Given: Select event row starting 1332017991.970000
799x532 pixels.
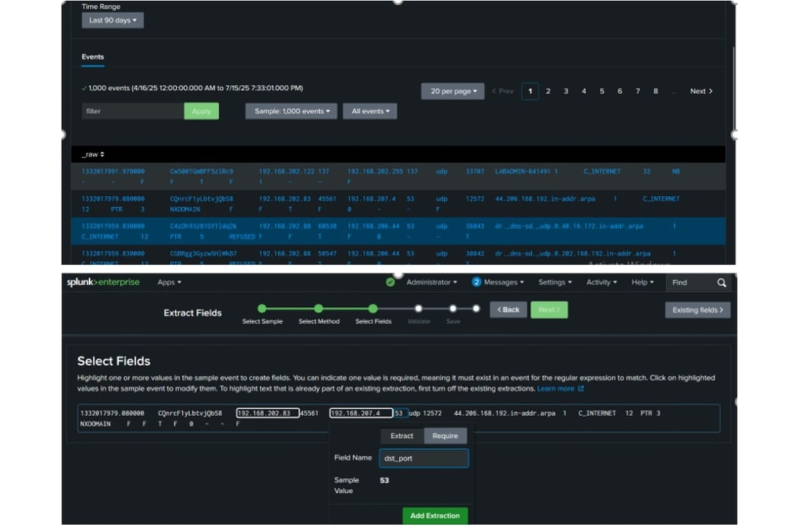Looking at the screenshot, I should tap(398, 176).
